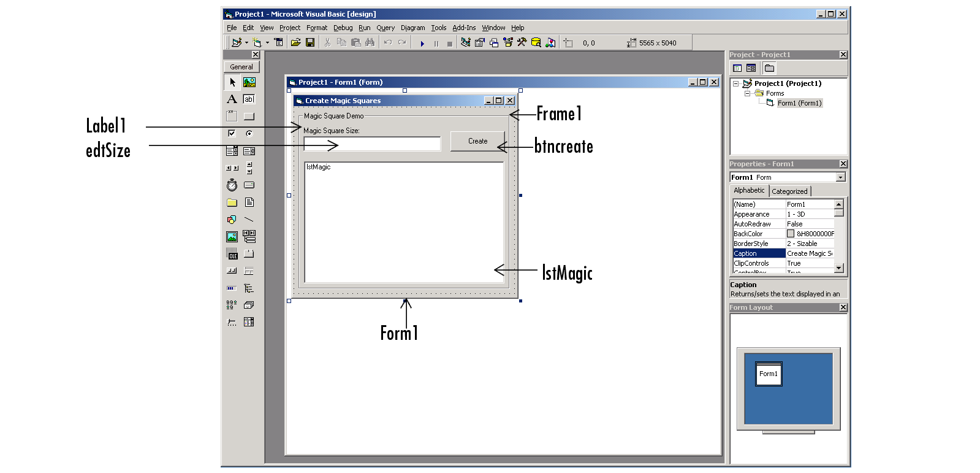Select the ComboBox control tool
Viewport: 980px width, 473px height.
point(232,151)
